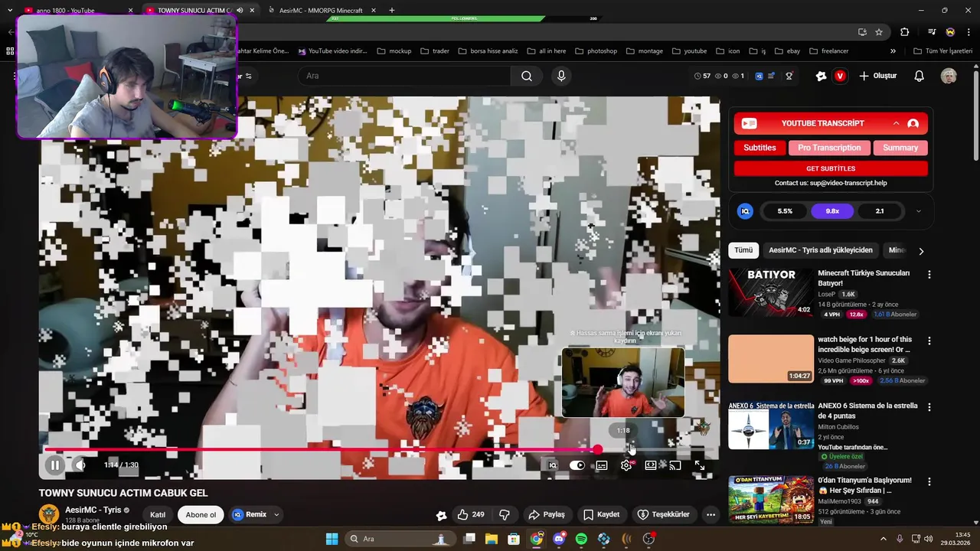
Task: Collapse the YouTube Transcript panel
Action: 896,123
